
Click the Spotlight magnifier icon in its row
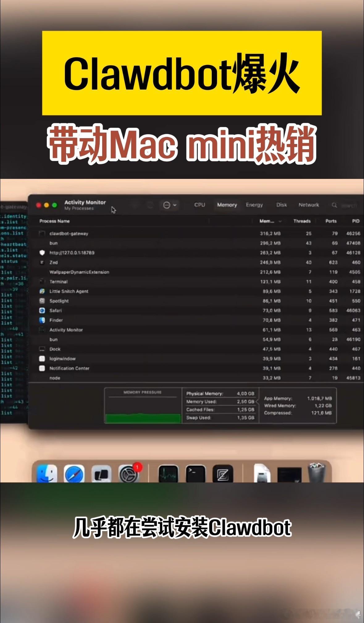pos(42,301)
